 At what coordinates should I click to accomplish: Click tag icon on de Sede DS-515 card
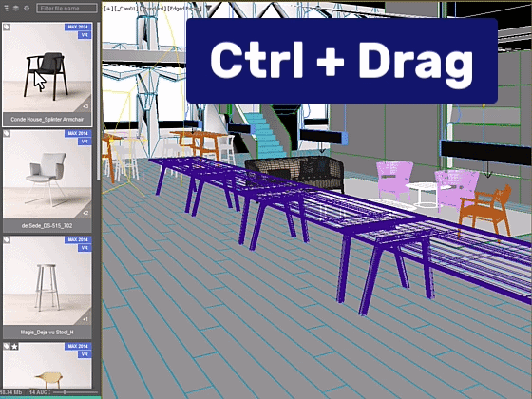point(7,134)
